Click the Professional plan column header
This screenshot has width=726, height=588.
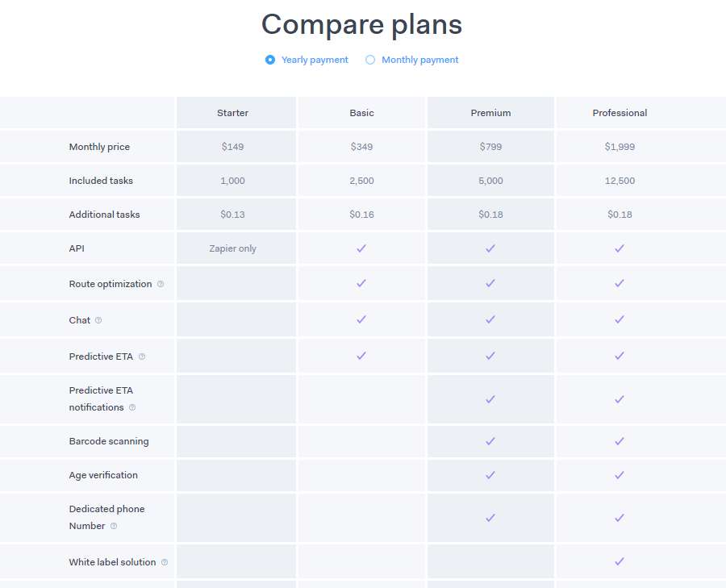pyautogui.click(x=620, y=112)
